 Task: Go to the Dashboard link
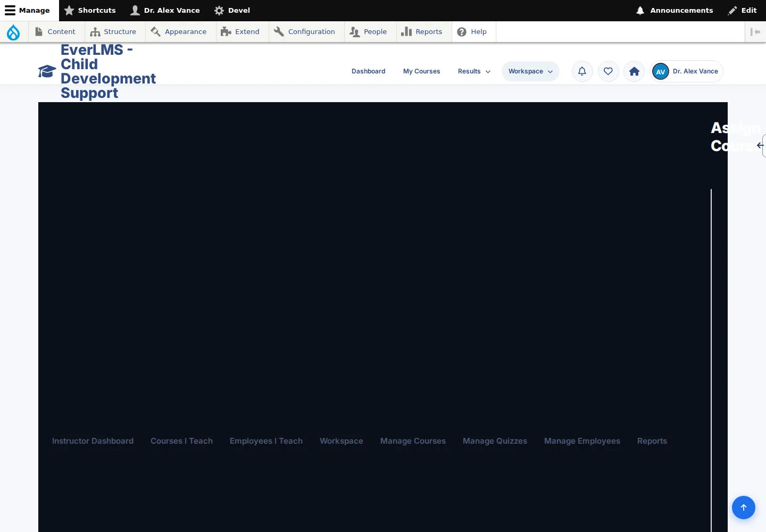click(x=369, y=71)
